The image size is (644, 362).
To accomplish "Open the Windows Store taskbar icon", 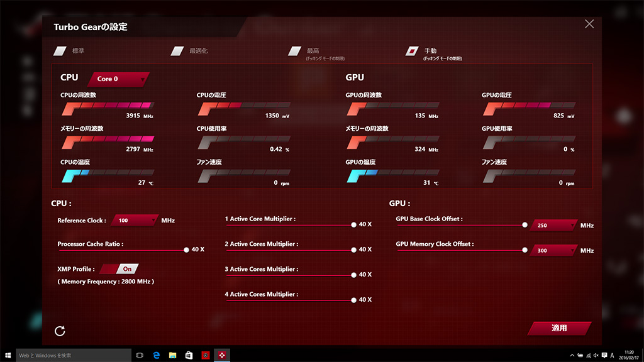I will (x=189, y=356).
